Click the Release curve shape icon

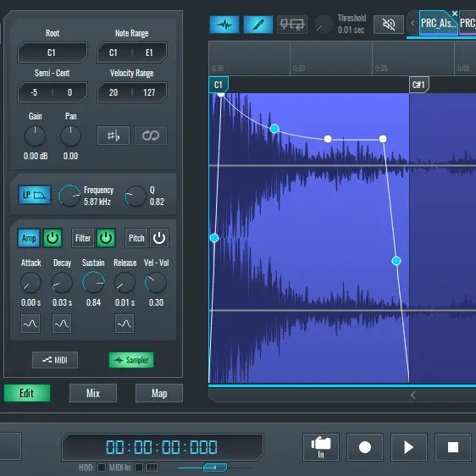[x=125, y=324]
